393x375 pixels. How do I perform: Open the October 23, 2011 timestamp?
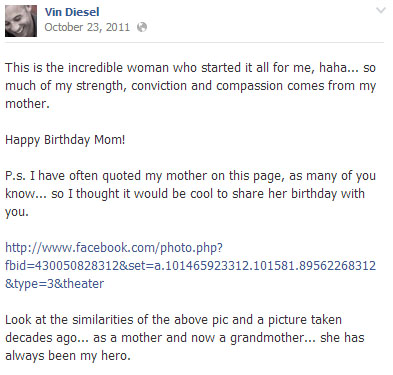click(x=87, y=27)
